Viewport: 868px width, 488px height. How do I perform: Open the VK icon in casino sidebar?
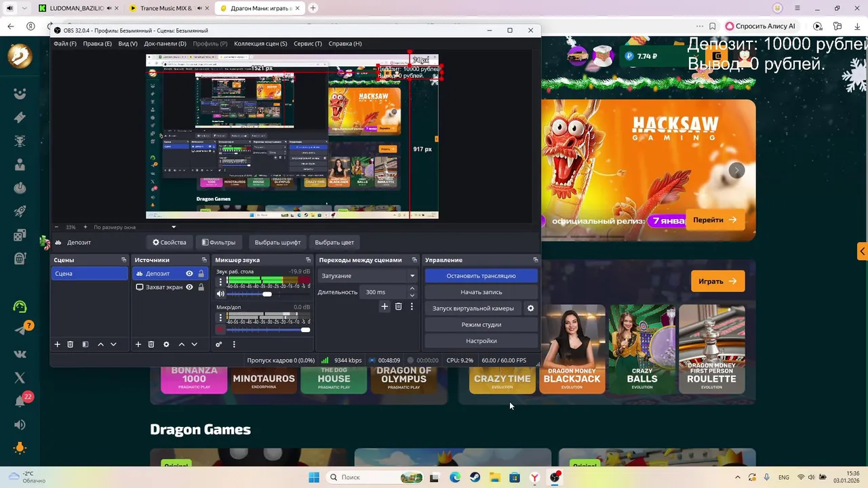pos(20,354)
